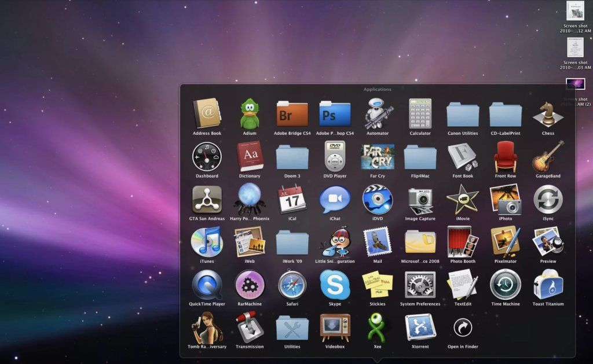This screenshot has height=364, width=593.
Task: Open Stickies yellow notes app
Action: click(378, 285)
